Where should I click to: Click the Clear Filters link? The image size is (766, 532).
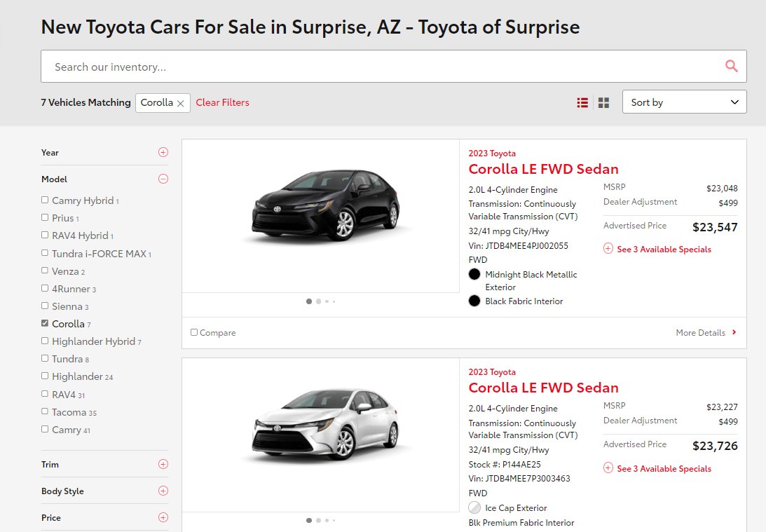click(222, 102)
